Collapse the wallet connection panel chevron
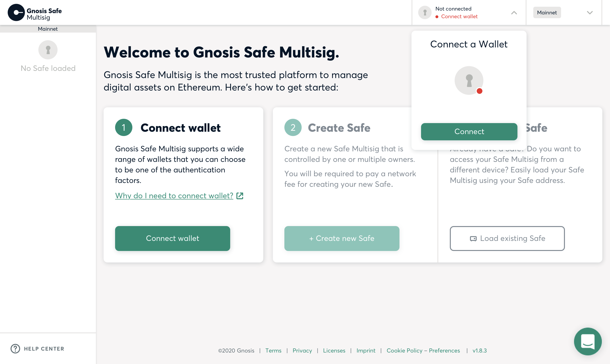Image resolution: width=610 pixels, height=364 pixels. 514,13
